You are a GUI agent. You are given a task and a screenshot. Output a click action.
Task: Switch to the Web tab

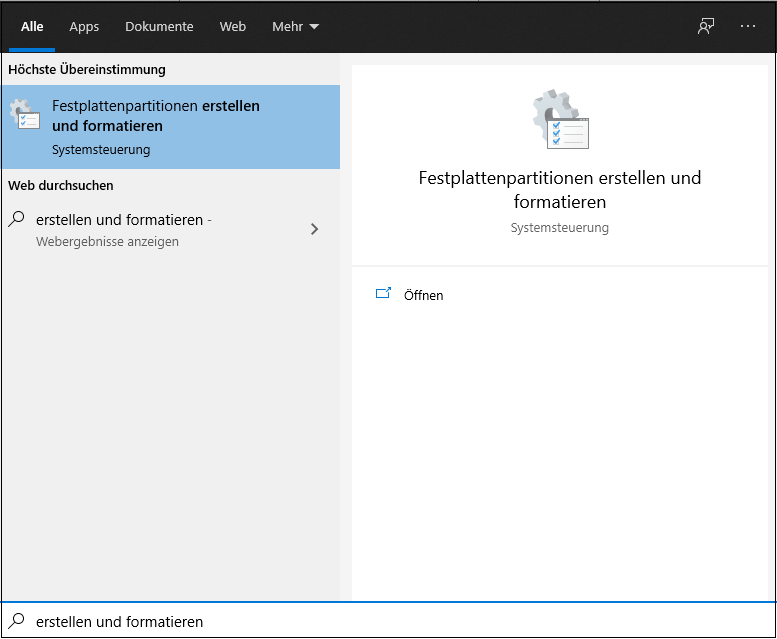coord(232,27)
